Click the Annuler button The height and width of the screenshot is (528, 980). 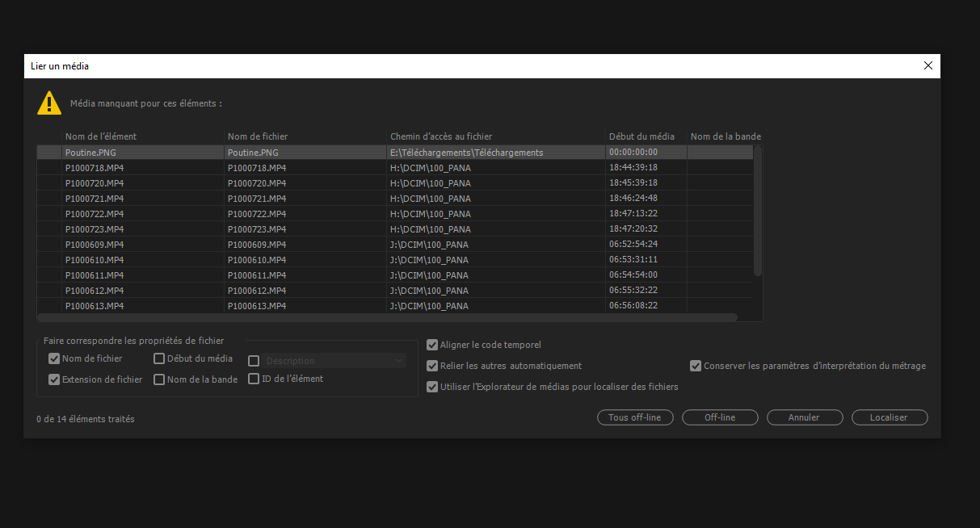805,417
